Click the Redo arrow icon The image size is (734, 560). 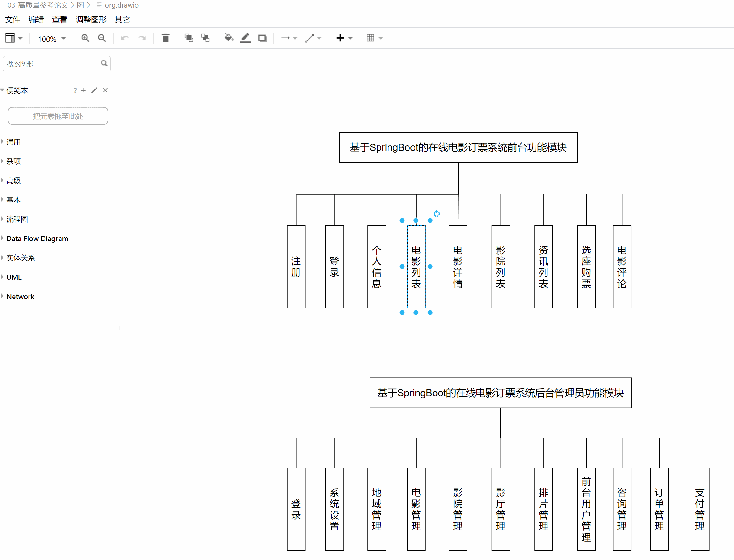click(x=142, y=38)
